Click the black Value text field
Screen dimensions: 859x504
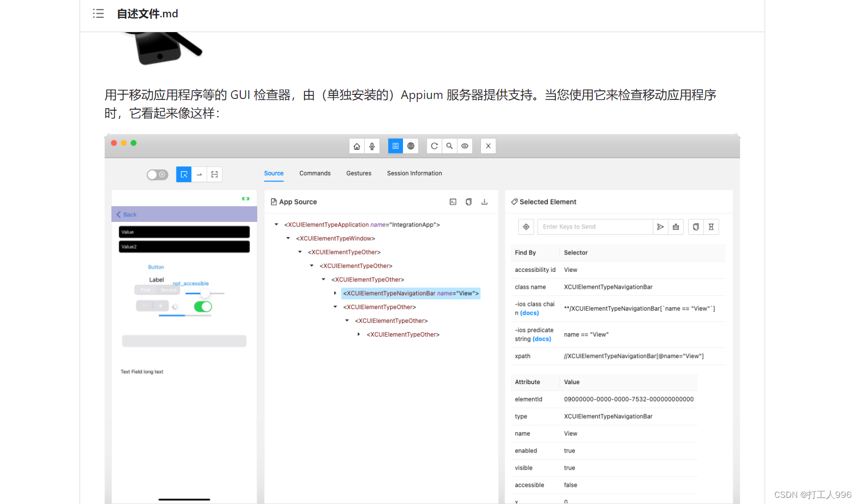point(184,232)
